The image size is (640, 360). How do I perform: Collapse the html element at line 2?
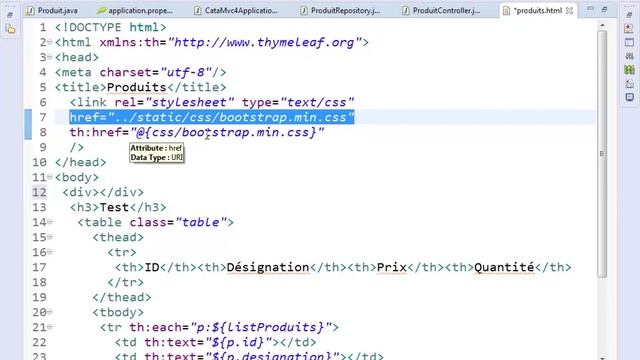click(x=50, y=42)
